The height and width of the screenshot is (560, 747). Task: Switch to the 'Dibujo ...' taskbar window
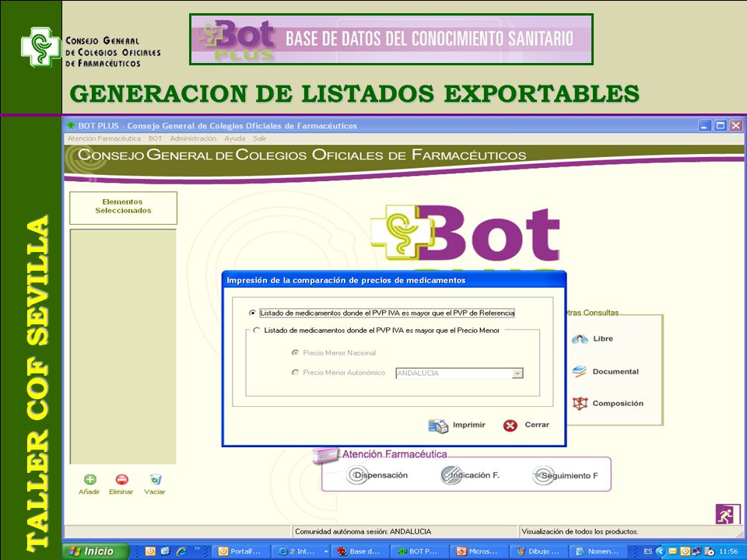[538, 551]
